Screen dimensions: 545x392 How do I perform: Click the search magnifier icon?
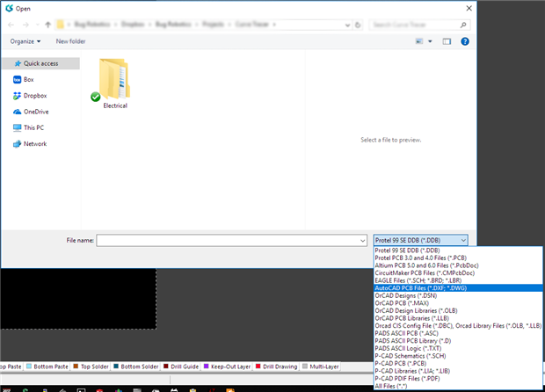463,25
